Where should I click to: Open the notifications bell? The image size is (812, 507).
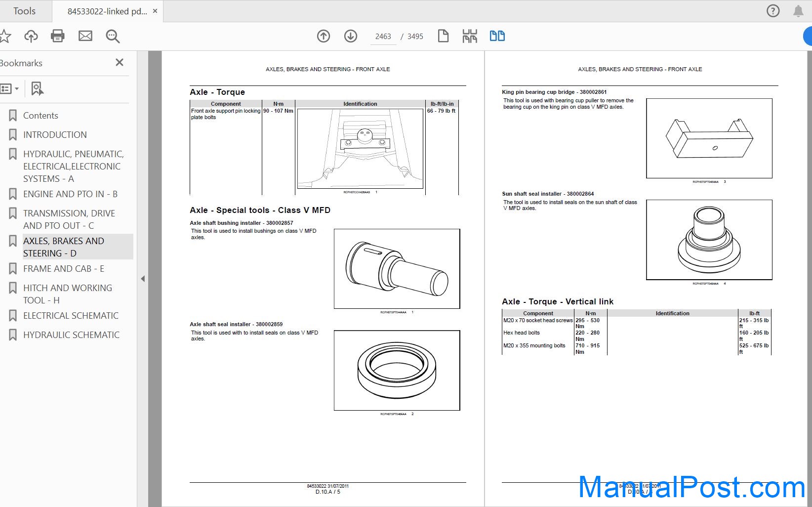point(798,11)
